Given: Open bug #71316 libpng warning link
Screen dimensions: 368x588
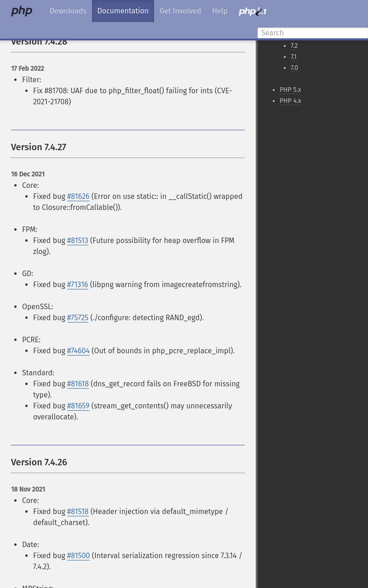Looking at the screenshot, I should [x=77, y=285].
